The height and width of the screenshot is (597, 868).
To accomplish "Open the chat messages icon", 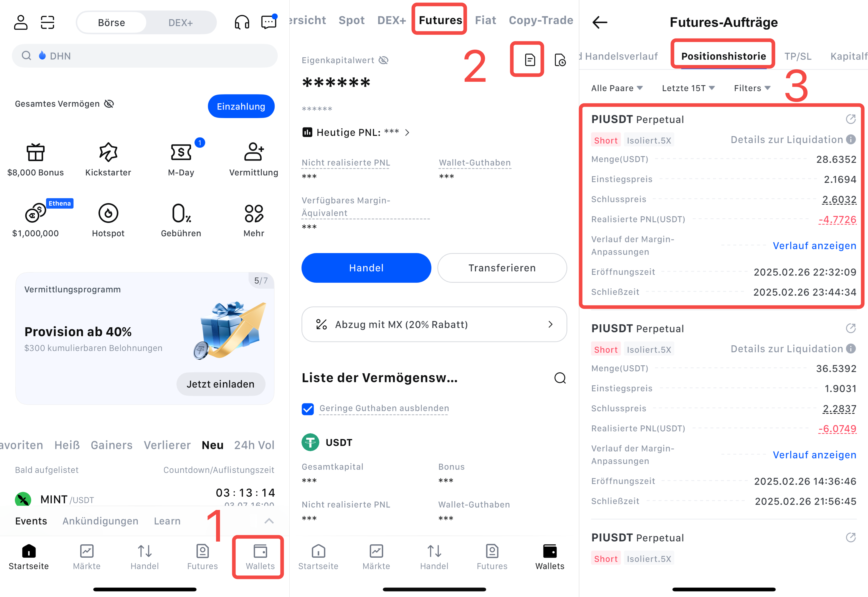I will (269, 22).
